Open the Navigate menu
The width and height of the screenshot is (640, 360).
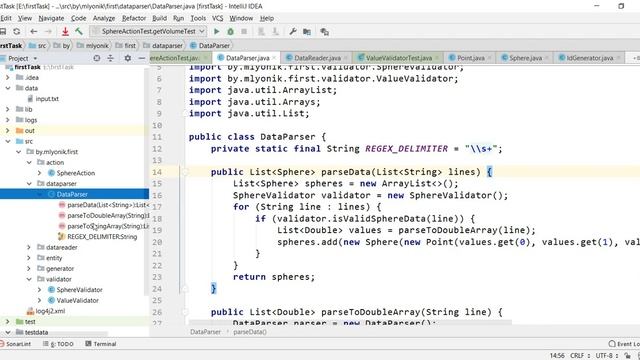click(51, 18)
